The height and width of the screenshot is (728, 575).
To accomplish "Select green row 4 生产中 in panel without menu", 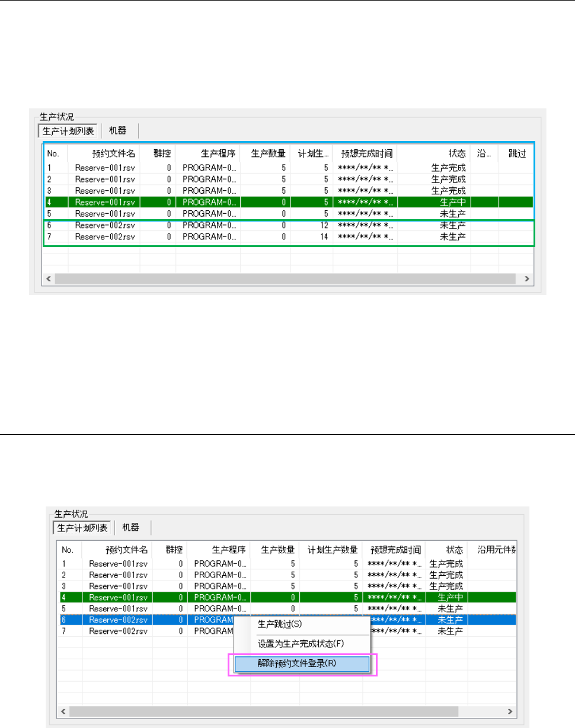I will coord(288,202).
